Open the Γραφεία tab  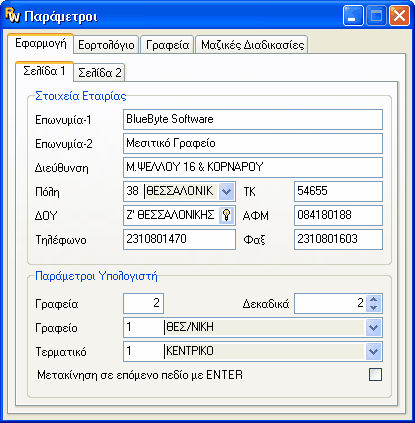[x=167, y=45]
